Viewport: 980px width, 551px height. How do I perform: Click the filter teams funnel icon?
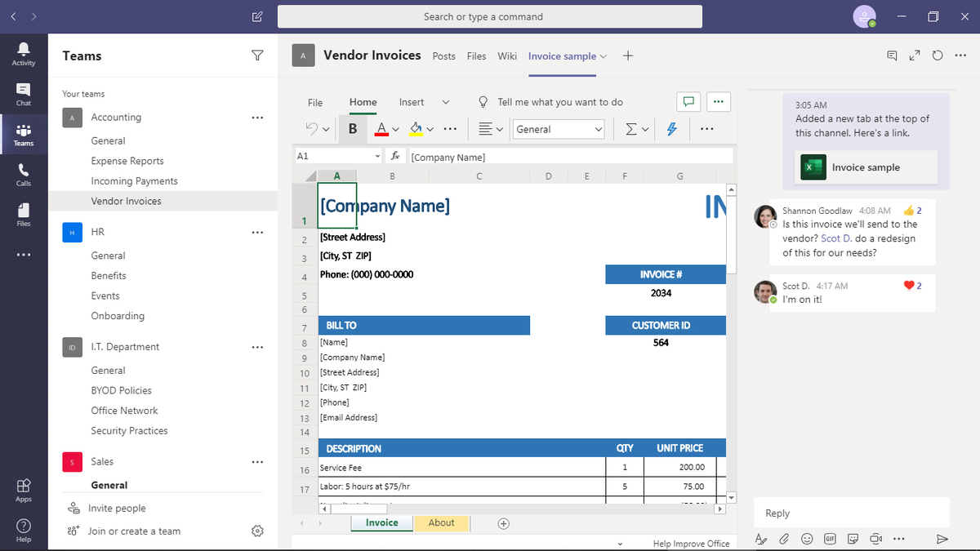(257, 56)
